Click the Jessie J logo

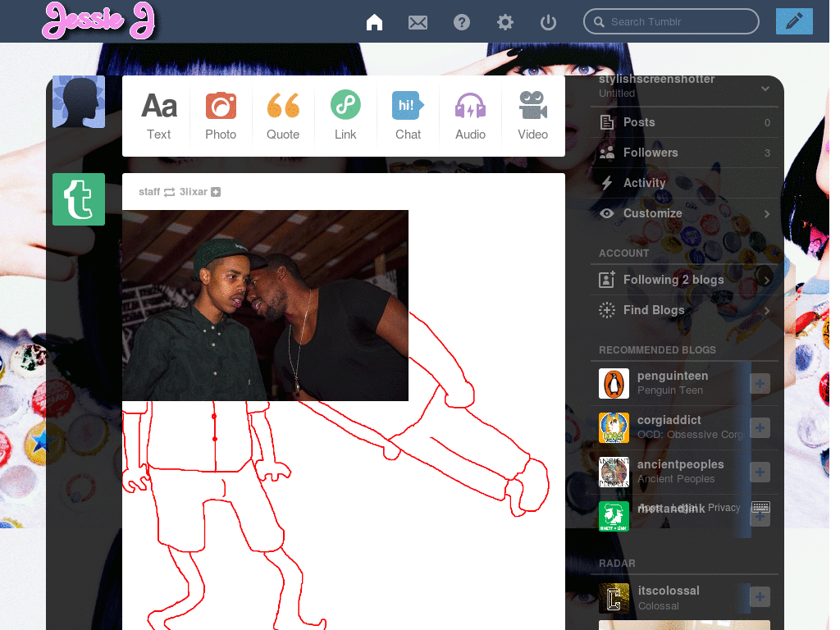click(x=99, y=21)
